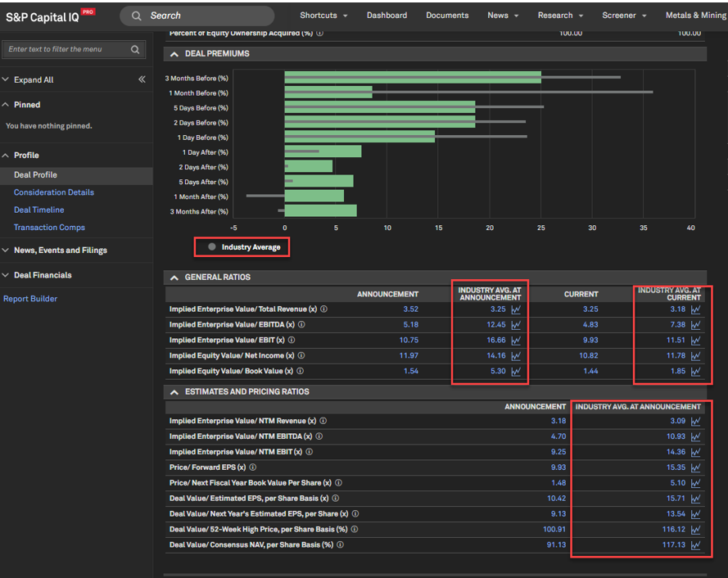Click chart icon next to 15.35 Forward EPS
The height and width of the screenshot is (578, 728).
point(695,467)
